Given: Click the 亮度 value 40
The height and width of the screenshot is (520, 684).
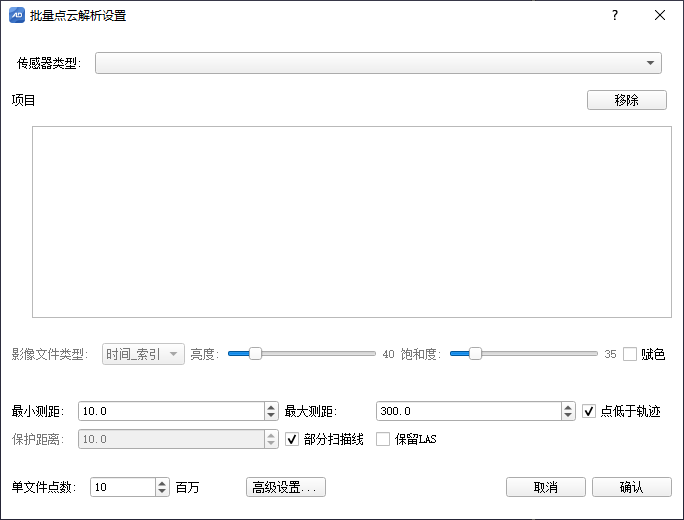Looking at the screenshot, I should tap(388, 354).
